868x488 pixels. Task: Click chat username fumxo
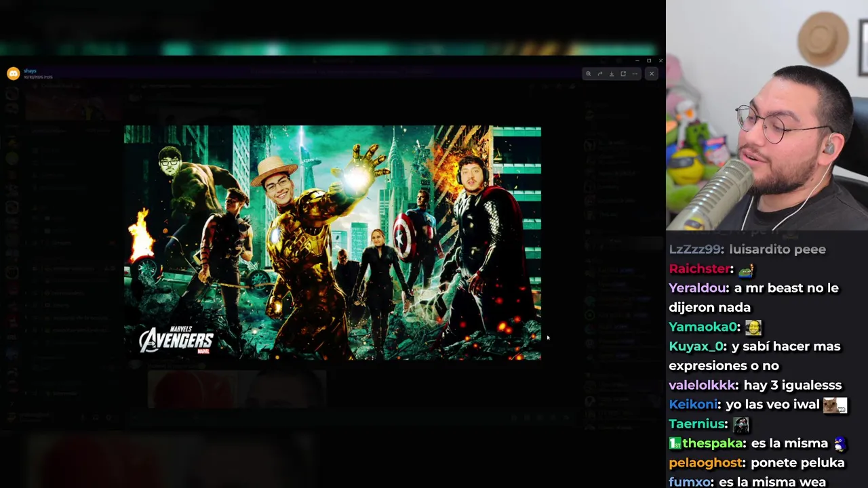tap(690, 482)
